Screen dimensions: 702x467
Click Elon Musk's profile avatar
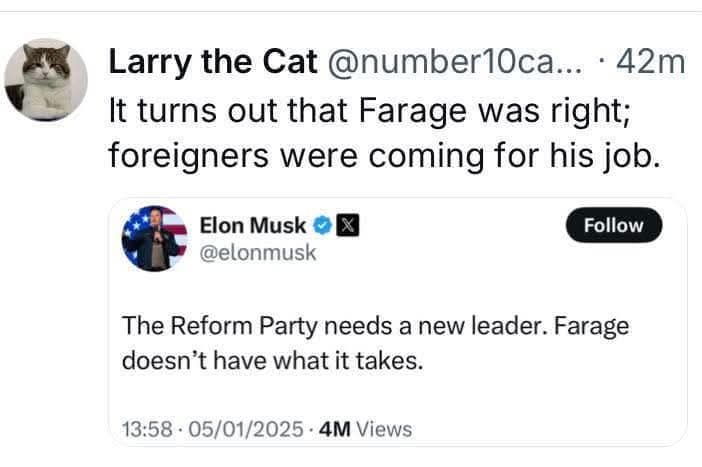(155, 238)
